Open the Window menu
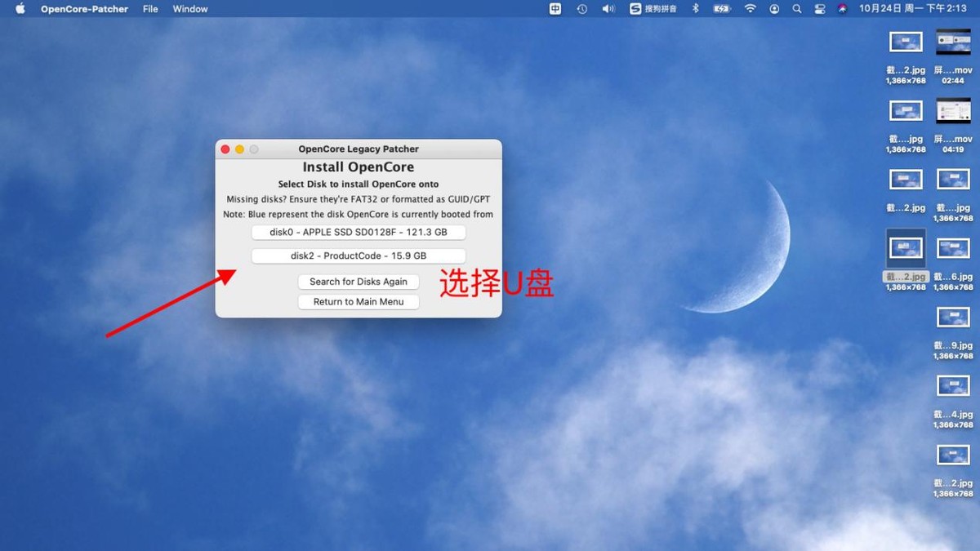The width and height of the screenshot is (980, 551). tap(189, 9)
